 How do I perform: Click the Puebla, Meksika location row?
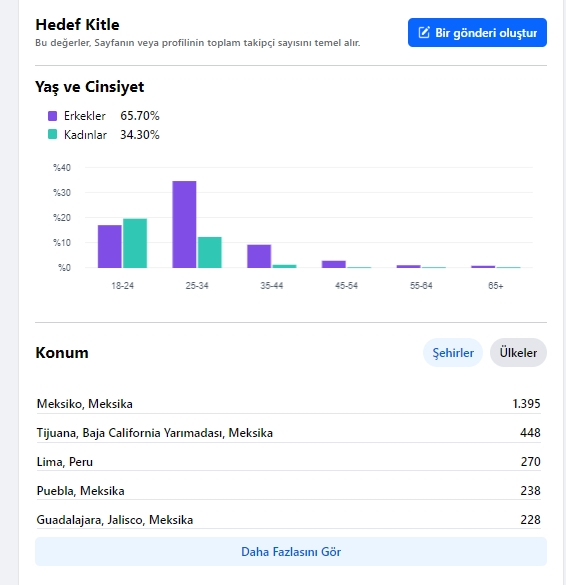[288, 491]
